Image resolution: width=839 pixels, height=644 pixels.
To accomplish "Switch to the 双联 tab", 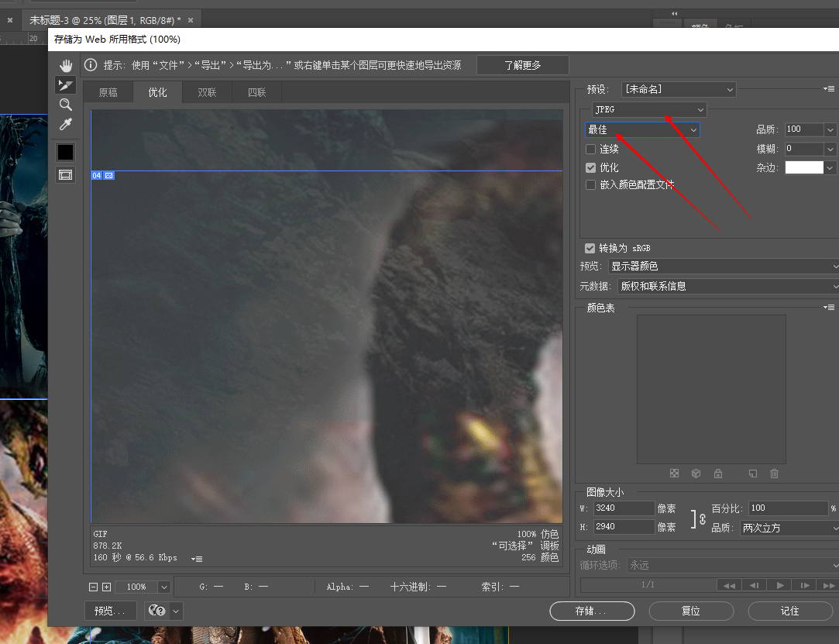I will tap(207, 93).
